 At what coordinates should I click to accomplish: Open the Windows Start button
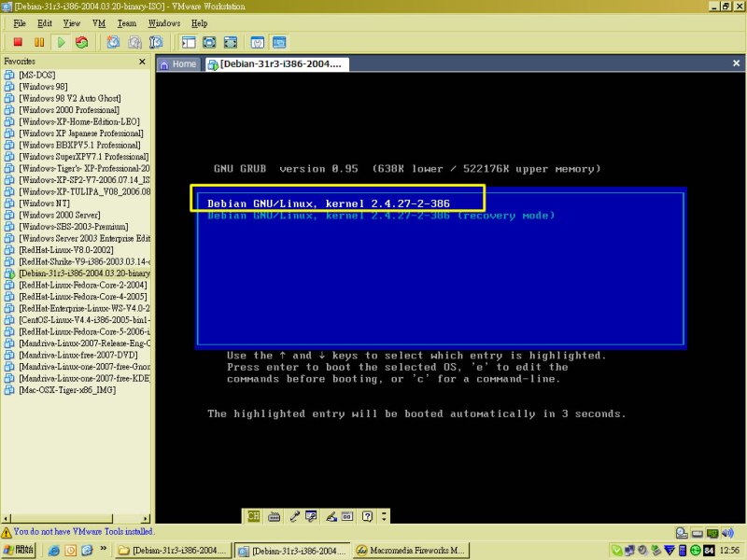pyautogui.click(x=18, y=551)
